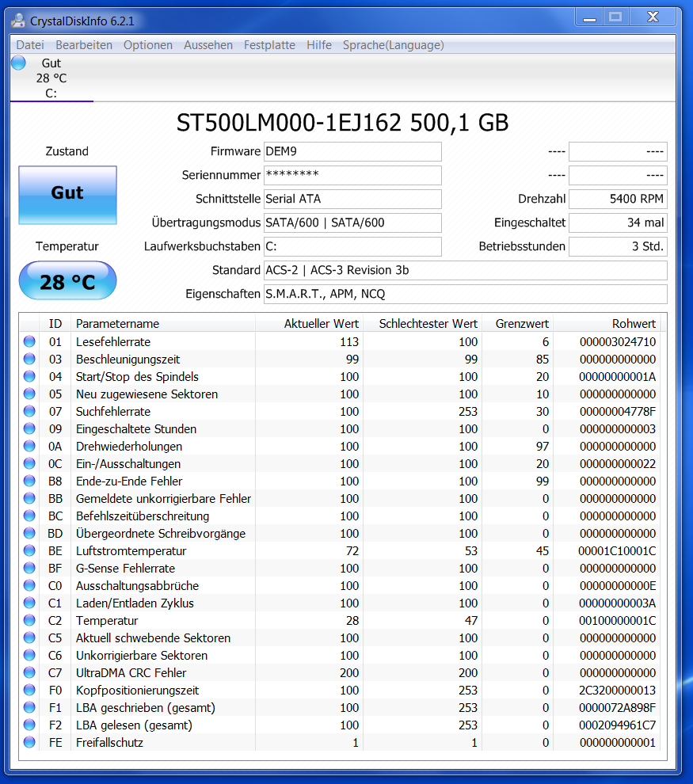Image resolution: width=693 pixels, height=784 pixels.
Task: Click the Drehzahl value 5400 RPM
Action: (x=618, y=199)
